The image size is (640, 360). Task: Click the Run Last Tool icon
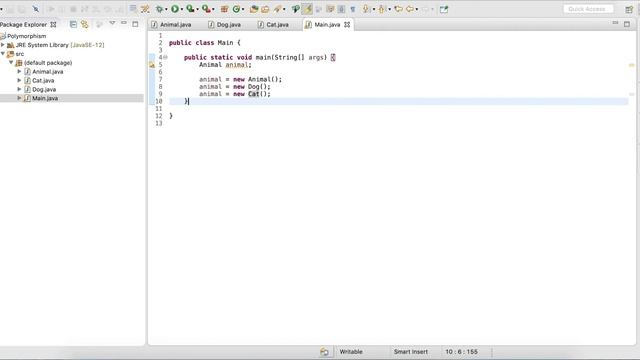click(206, 9)
